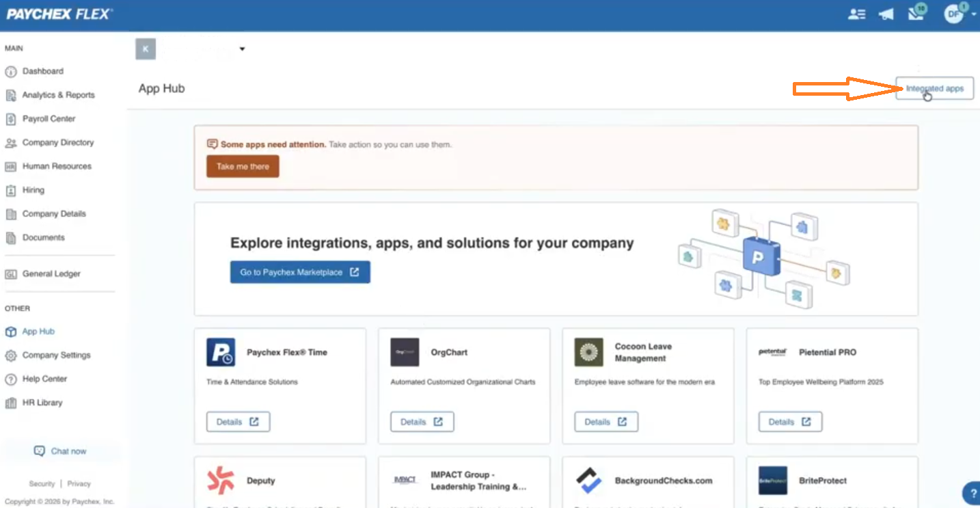Click the 'IMPACT Group - Leadership Training' title
This screenshot has height=508, width=980.
(x=478, y=481)
